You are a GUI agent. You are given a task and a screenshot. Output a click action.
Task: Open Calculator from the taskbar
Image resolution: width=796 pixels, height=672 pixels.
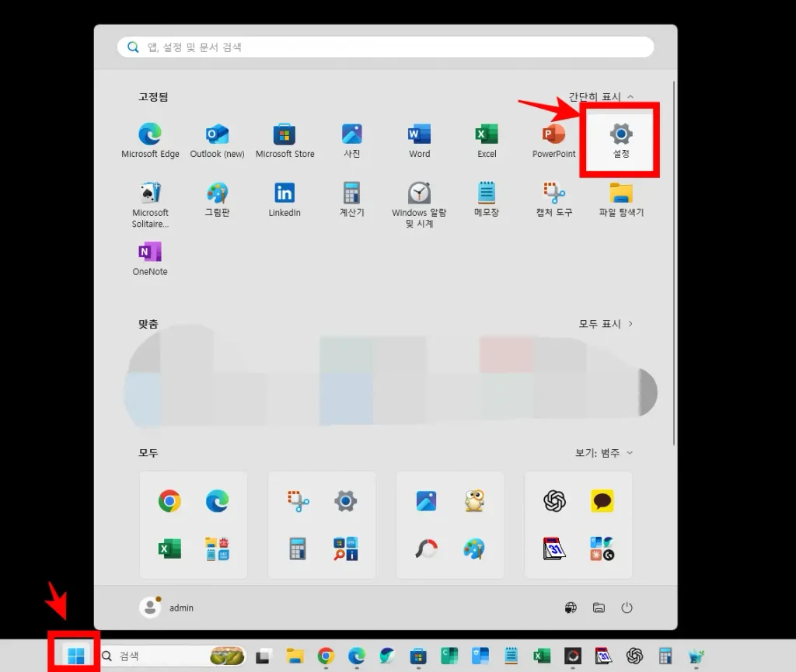(665, 656)
